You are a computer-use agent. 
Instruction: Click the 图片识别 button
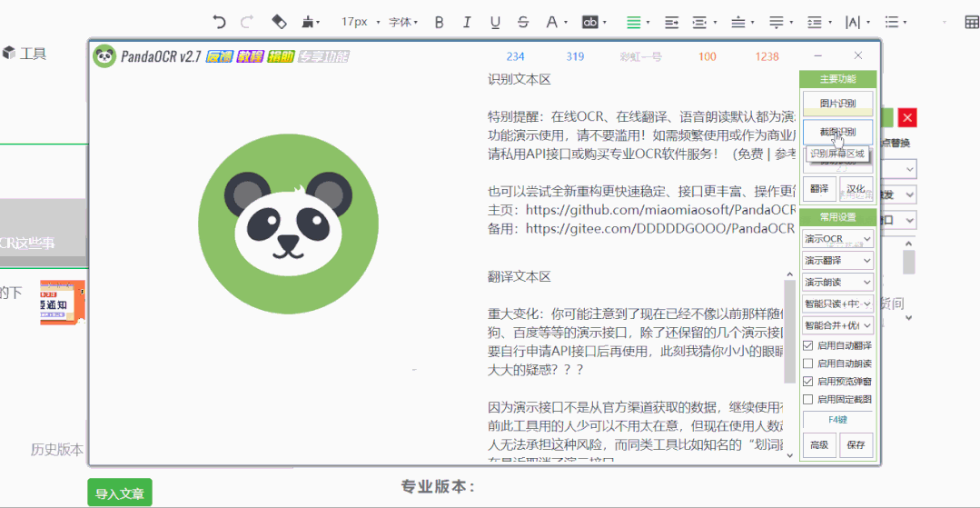coord(837,103)
